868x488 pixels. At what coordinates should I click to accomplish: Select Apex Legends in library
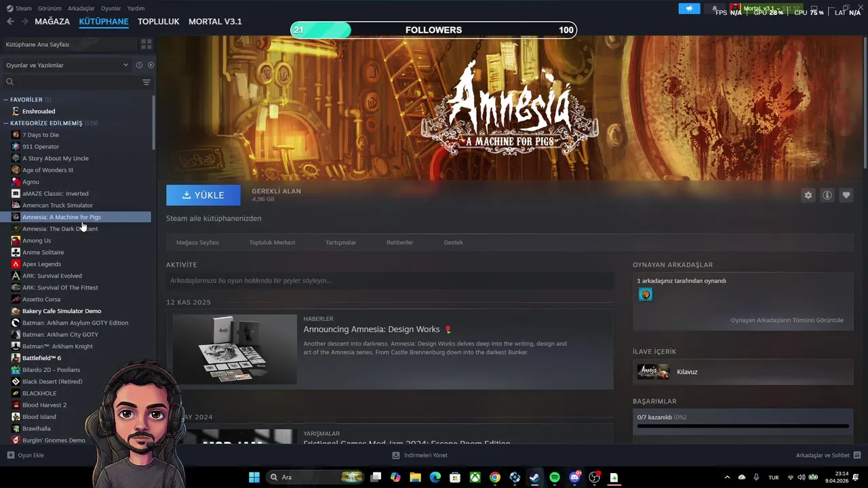[x=41, y=264]
